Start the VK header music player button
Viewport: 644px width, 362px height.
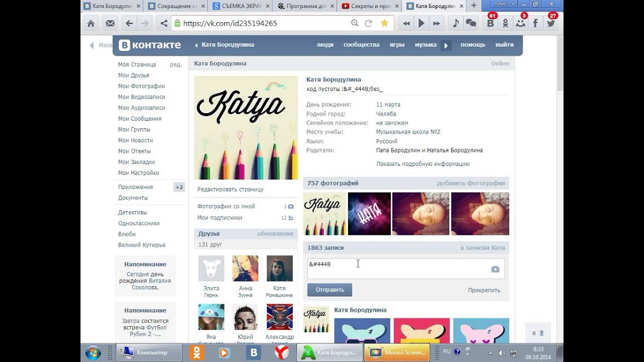click(446, 45)
